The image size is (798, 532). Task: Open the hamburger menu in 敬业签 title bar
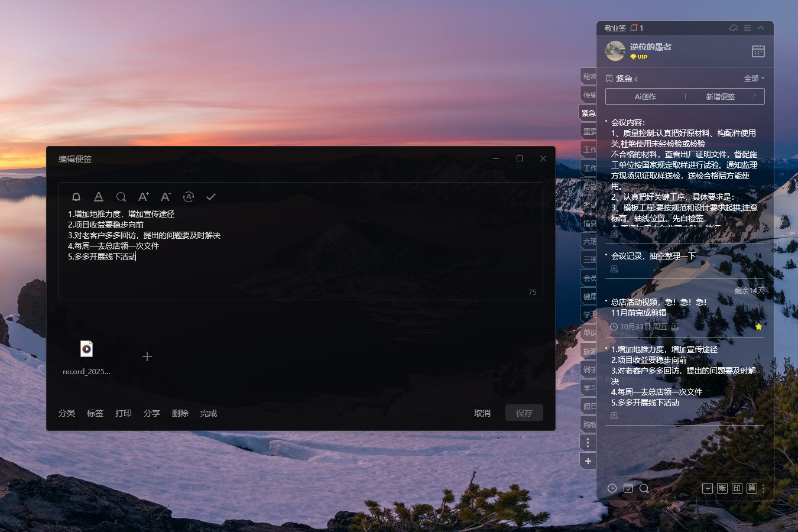[747, 28]
